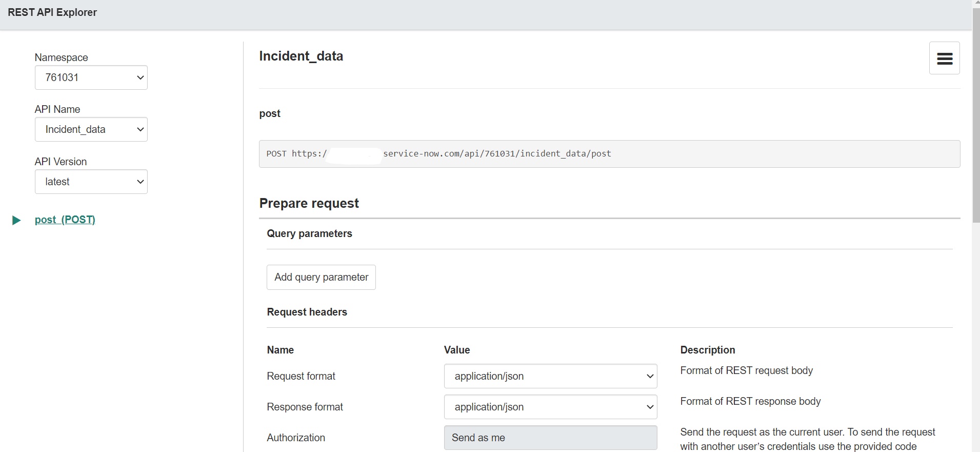
Task: Click the API Version field label
Action: click(61, 162)
